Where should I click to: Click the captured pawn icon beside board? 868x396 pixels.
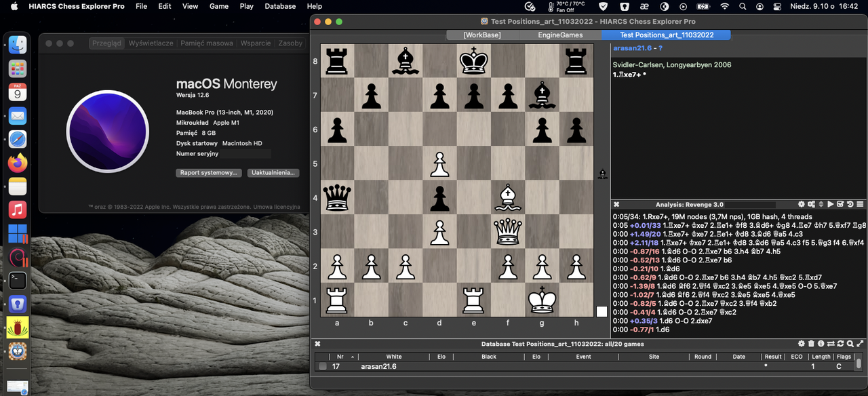coord(602,174)
